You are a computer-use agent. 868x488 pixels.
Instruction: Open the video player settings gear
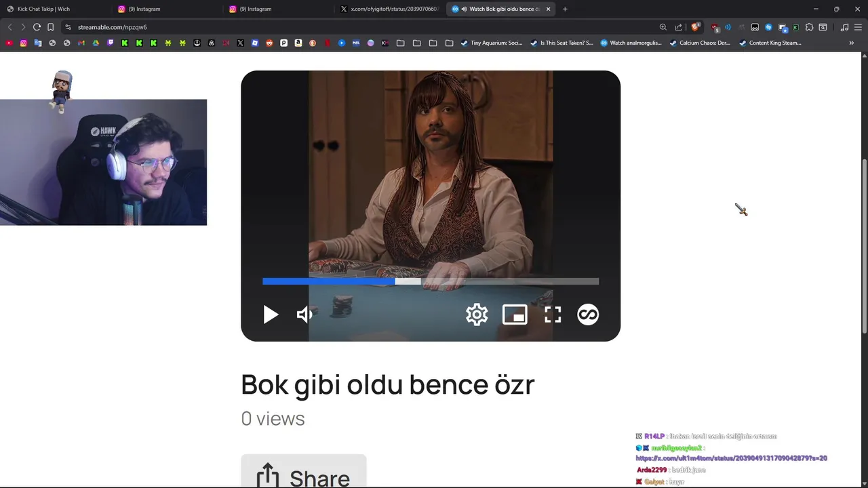click(x=477, y=314)
